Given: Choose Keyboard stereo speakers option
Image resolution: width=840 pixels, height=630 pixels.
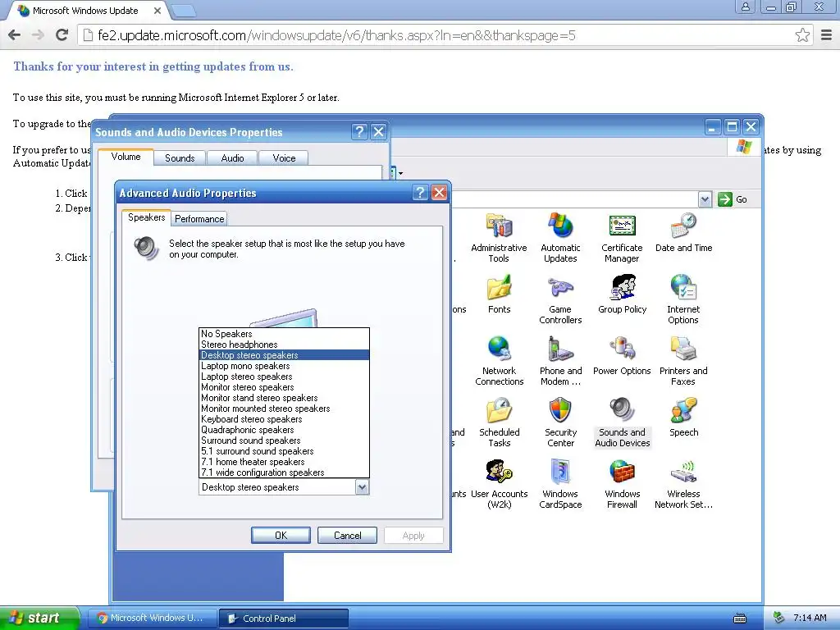Looking at the screenshot, I should [284, 419].
